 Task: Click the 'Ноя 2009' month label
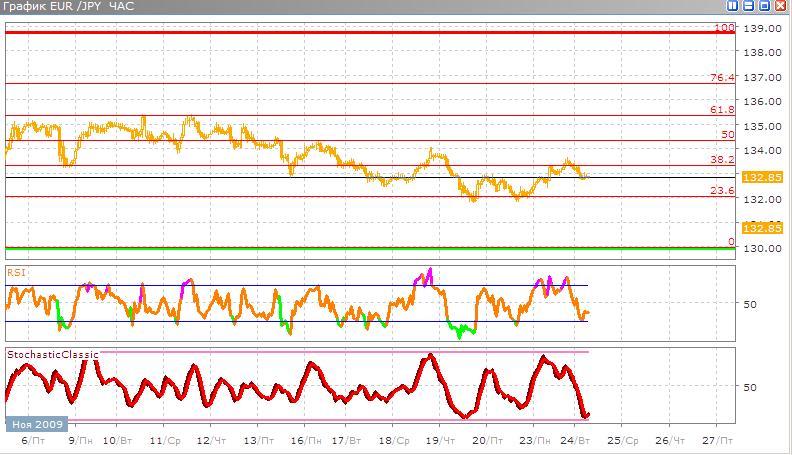(x=34, y=423)
